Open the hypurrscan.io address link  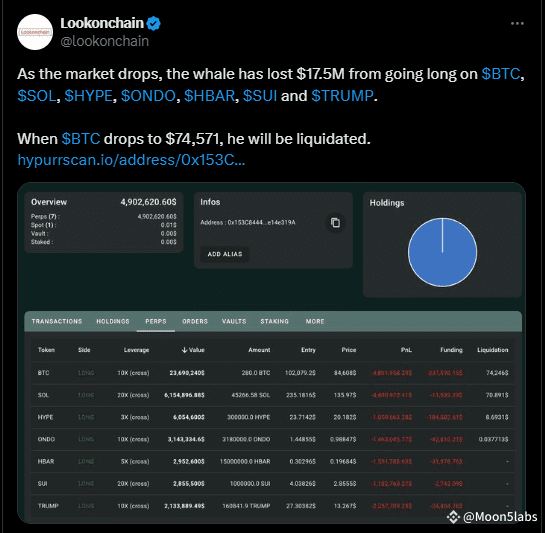click(131, 160)
